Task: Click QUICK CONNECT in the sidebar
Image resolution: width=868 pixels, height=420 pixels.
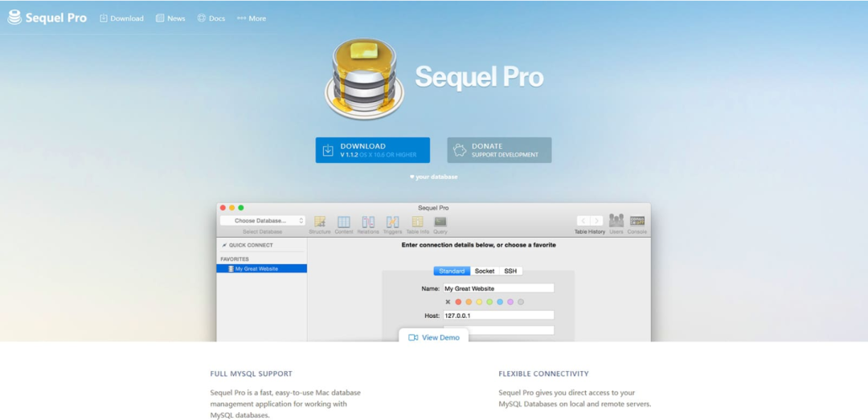Action: (x=248, y=245)
